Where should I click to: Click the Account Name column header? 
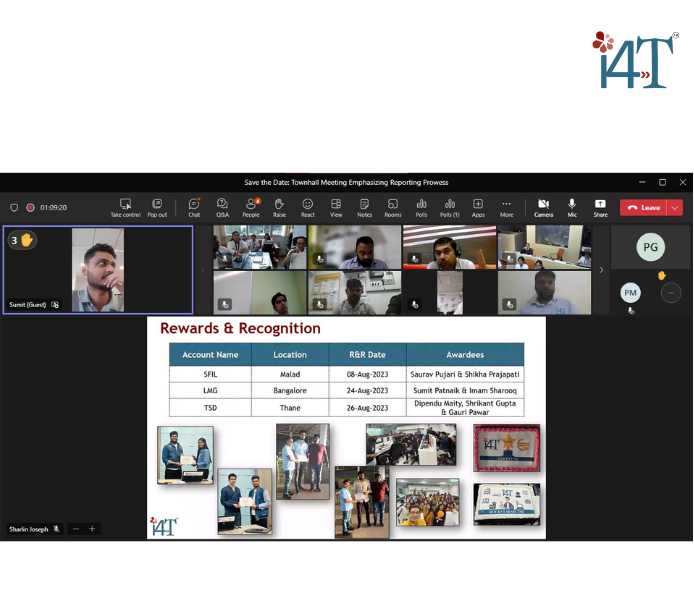pos(210,355)
